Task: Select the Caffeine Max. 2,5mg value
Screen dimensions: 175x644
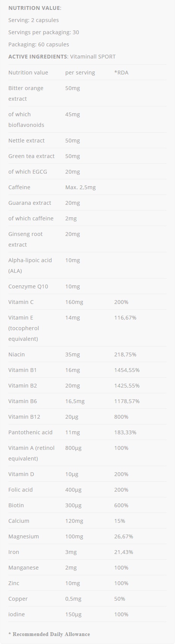Action: point(81,187)
